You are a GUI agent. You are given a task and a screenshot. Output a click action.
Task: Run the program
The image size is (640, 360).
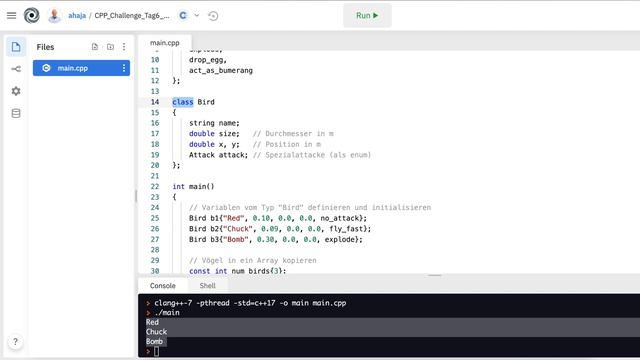pos(367,16)
